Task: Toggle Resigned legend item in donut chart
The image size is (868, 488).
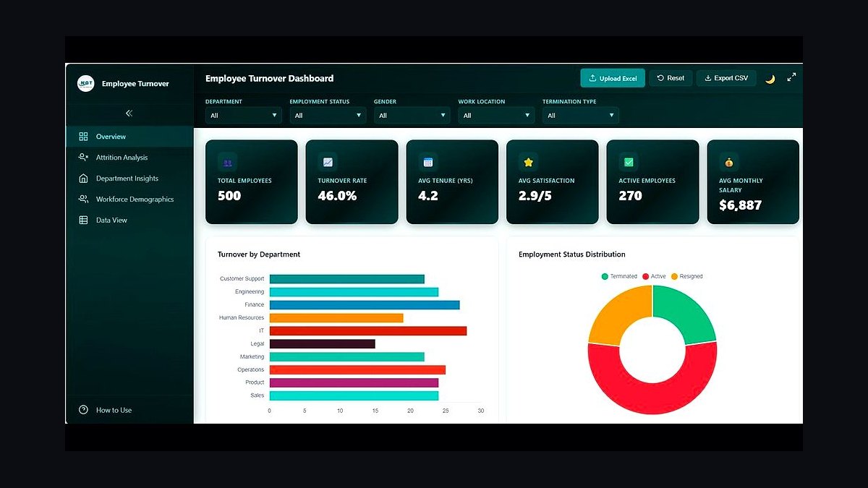Action: point(687,276)
